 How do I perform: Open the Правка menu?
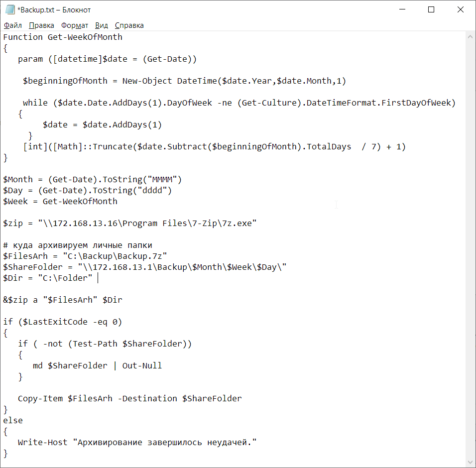[x=42, y=25]
